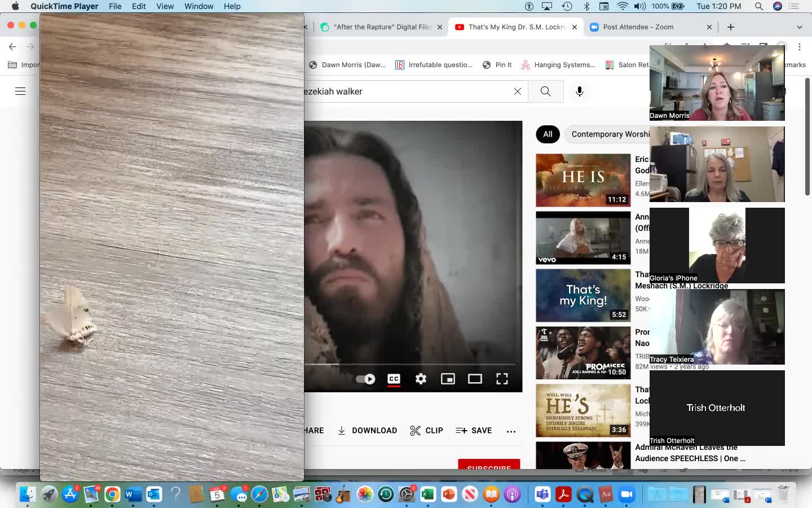
Task: Open QuickTime Player File menu
Action: point(115,6)
